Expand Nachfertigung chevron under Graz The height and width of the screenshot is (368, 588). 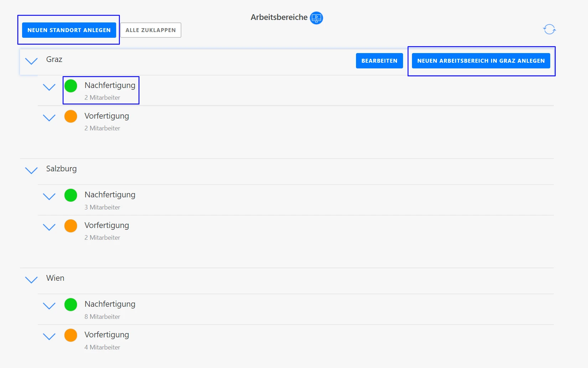tap(49, 87)
